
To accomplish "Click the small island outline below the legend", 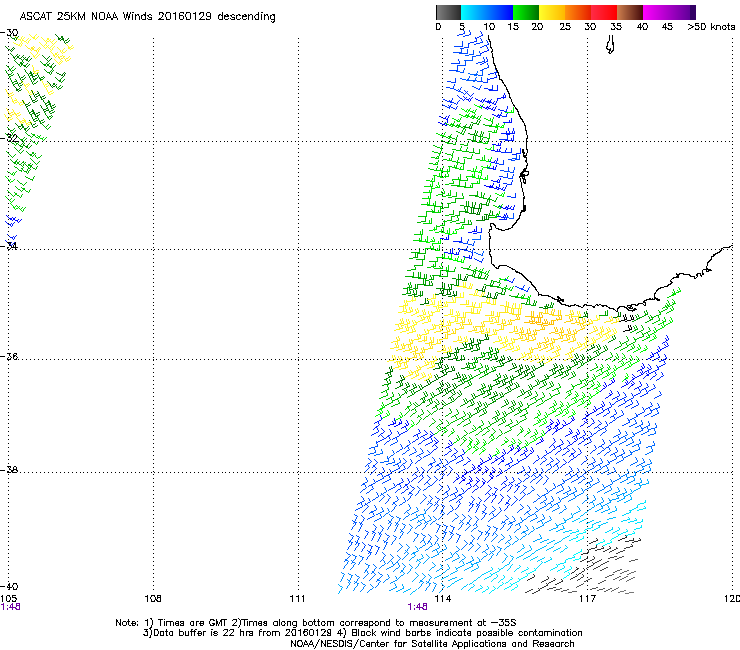I will [x=610, y=44].
